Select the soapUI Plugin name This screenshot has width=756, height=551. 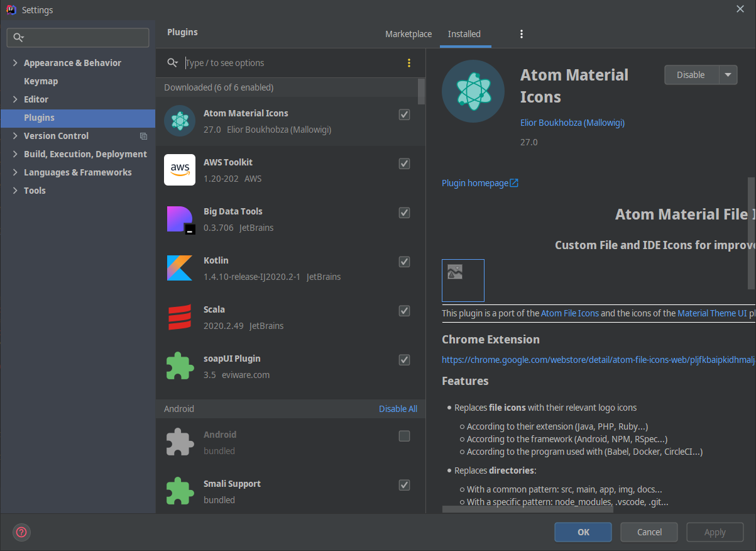[232, 359]
